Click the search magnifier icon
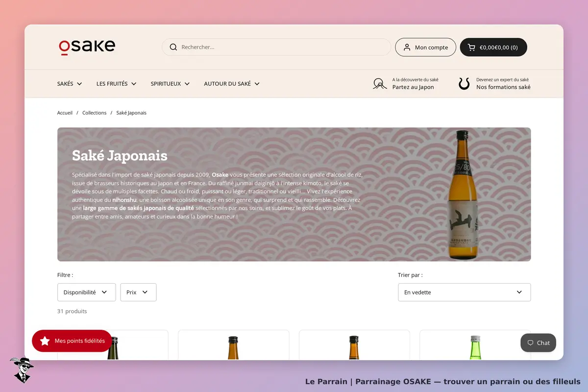This screenshot has width=588, height=392. click(173, 47)
